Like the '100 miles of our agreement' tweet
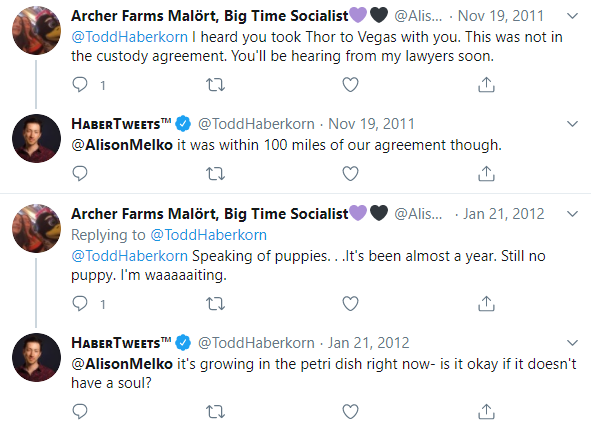The height and width of the screenshot is (430, 591). click(350, 174)
